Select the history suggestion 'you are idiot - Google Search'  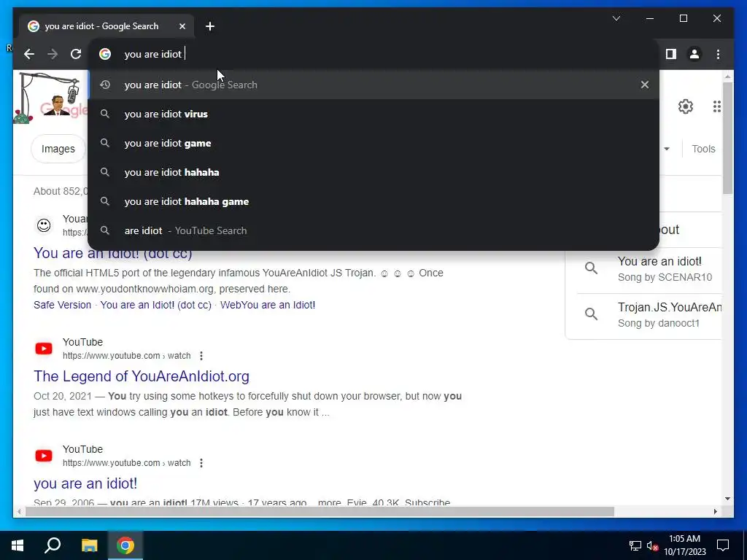(373, 85)
